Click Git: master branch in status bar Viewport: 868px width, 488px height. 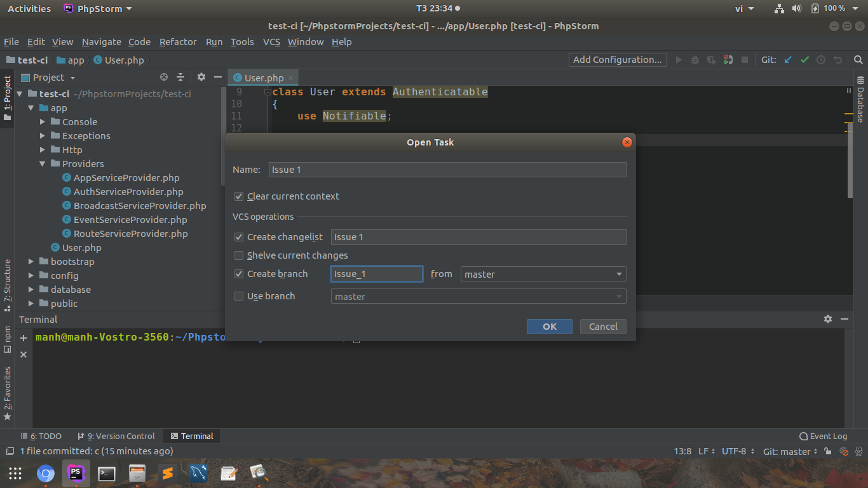(x=790, y=452)
